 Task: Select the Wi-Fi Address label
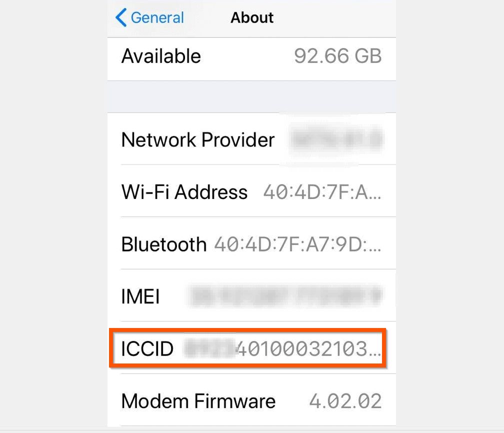pyautogui.click(x=184, y=192)
